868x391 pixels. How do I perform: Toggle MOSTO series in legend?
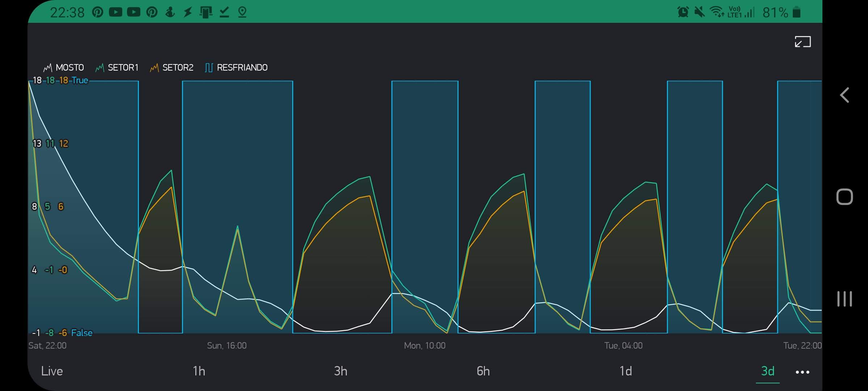tap(63, 68)
